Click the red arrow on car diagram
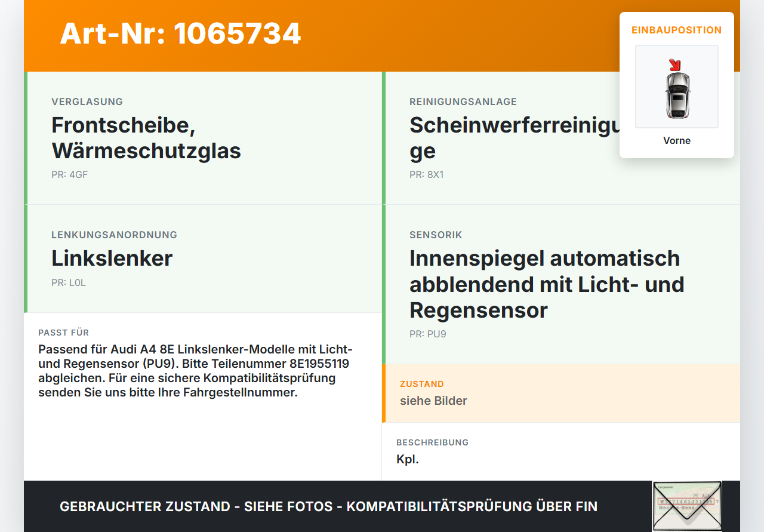The width and height of the screenshot is (764, 532). [x=674, y=64]
